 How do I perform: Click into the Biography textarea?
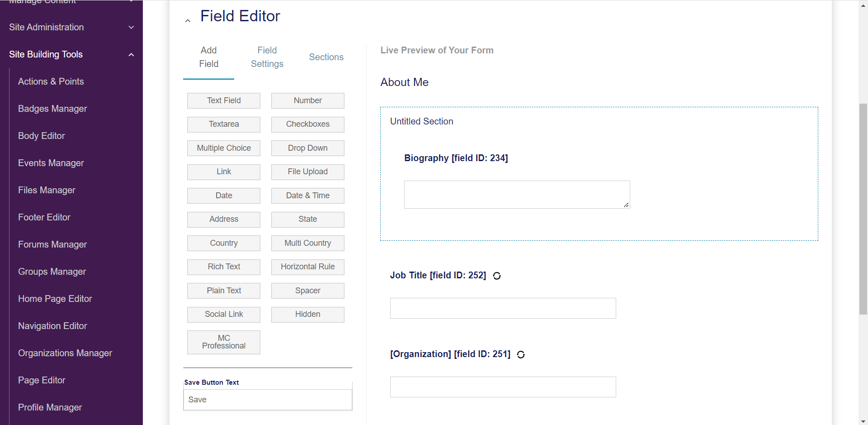(516, 195)
